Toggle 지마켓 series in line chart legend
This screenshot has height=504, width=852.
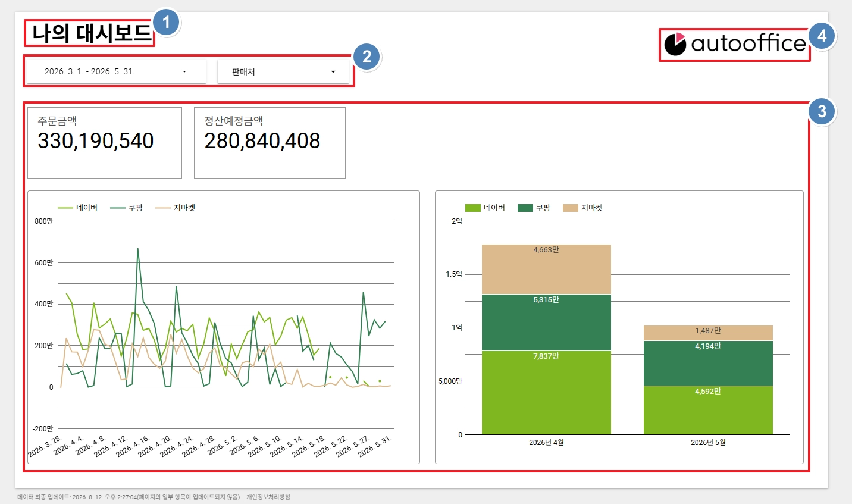(175, 208)
